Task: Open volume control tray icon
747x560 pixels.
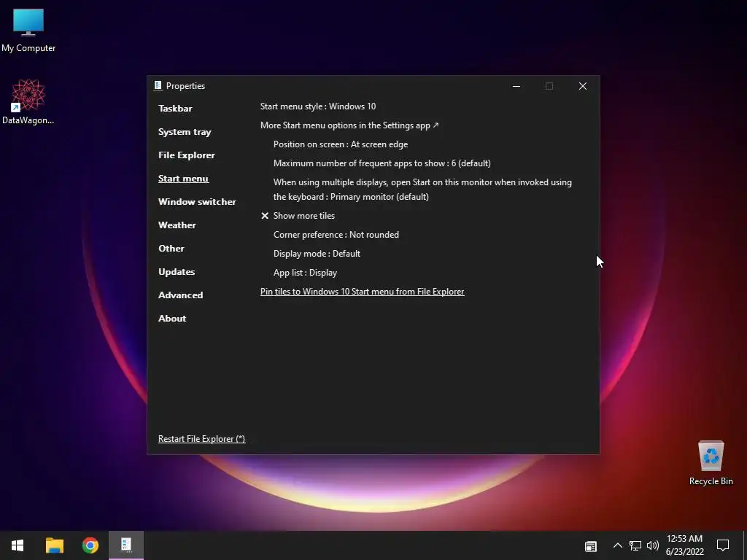Action: [653, 545]
